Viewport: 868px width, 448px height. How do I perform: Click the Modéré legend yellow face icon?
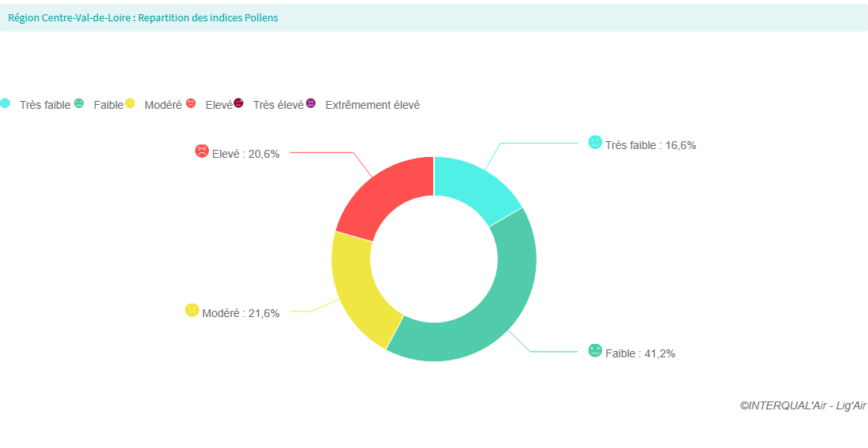pyautogui.click(x=130, y=103)
